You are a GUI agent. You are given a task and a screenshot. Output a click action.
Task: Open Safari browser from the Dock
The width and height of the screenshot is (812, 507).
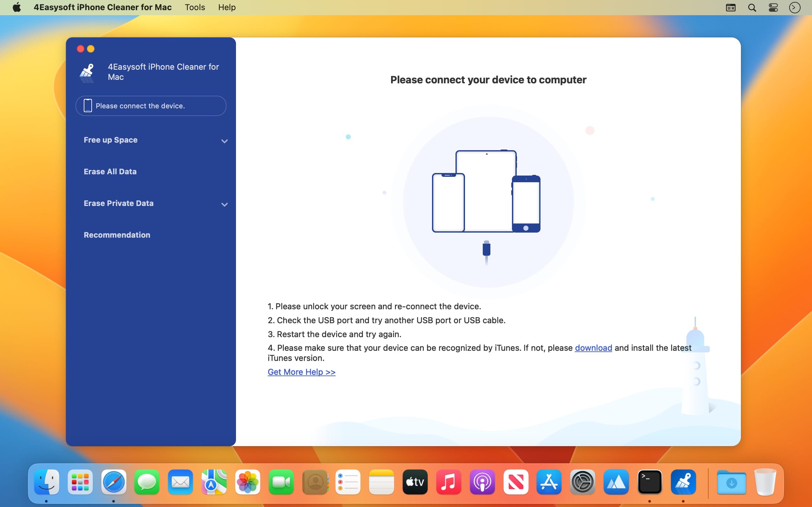coord(114,482)
